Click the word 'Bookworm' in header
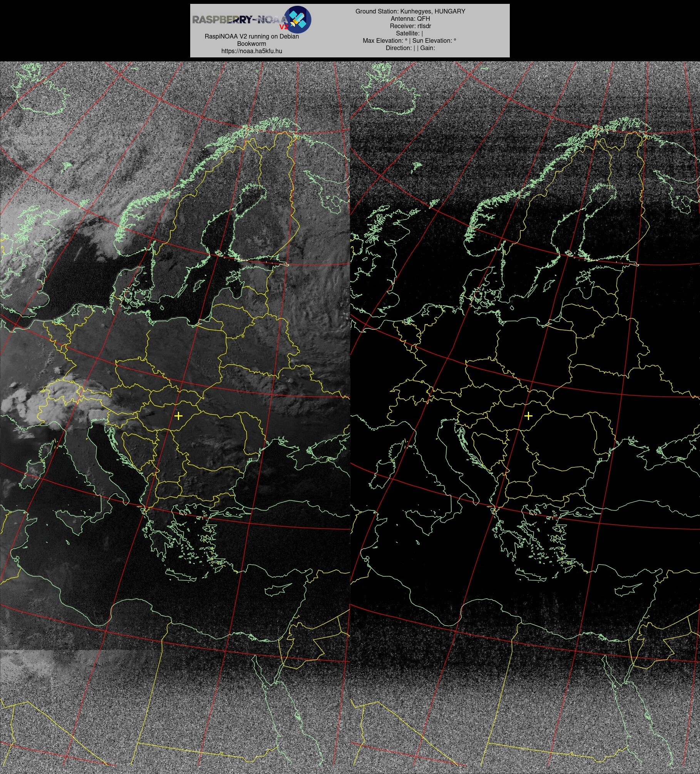700x774 pixels. click(x=251, y=44)
